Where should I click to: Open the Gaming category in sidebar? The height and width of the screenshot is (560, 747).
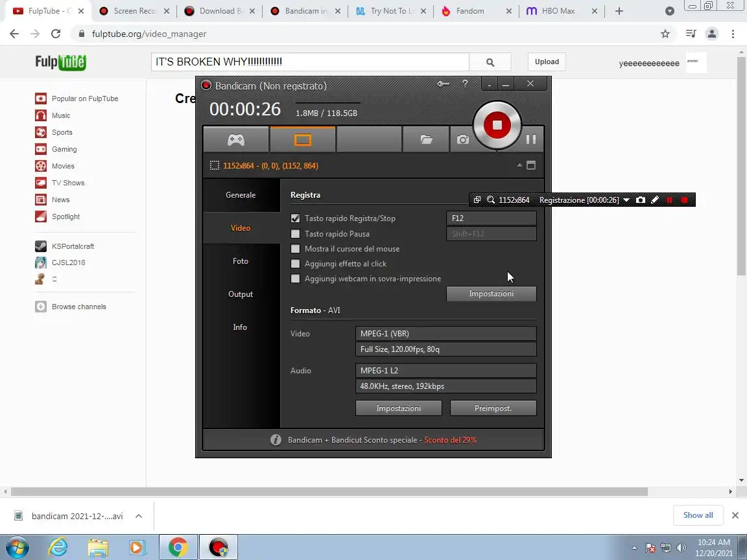tap(56, 149)
